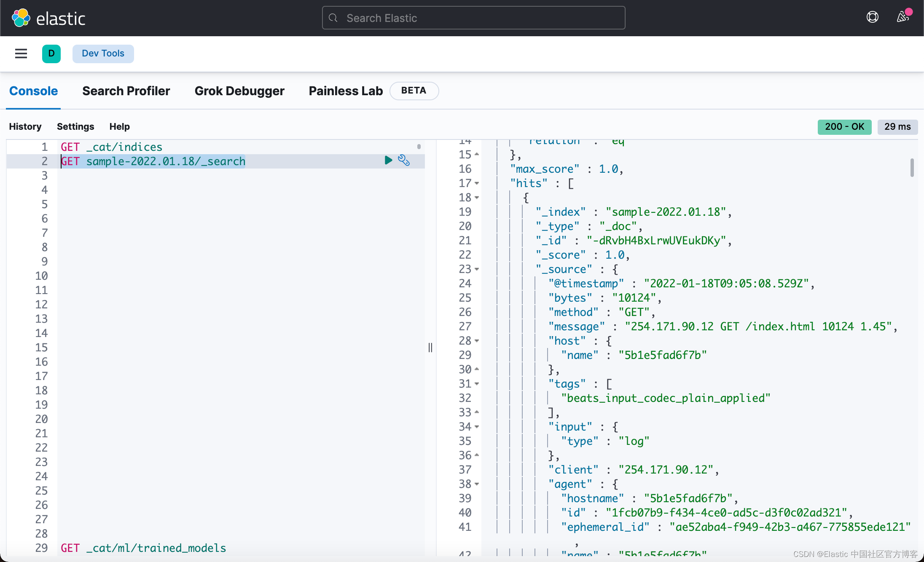Switch to the Search Profiler tab
The height and width of the screenshot is (562, 924).
pyautogui.click(x=126, y=91)
